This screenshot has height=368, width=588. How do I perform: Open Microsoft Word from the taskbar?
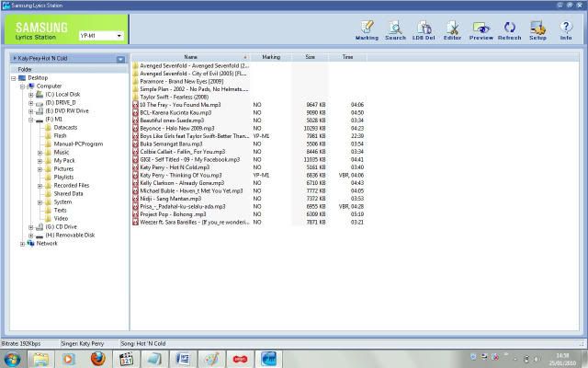tap(183, 359)
